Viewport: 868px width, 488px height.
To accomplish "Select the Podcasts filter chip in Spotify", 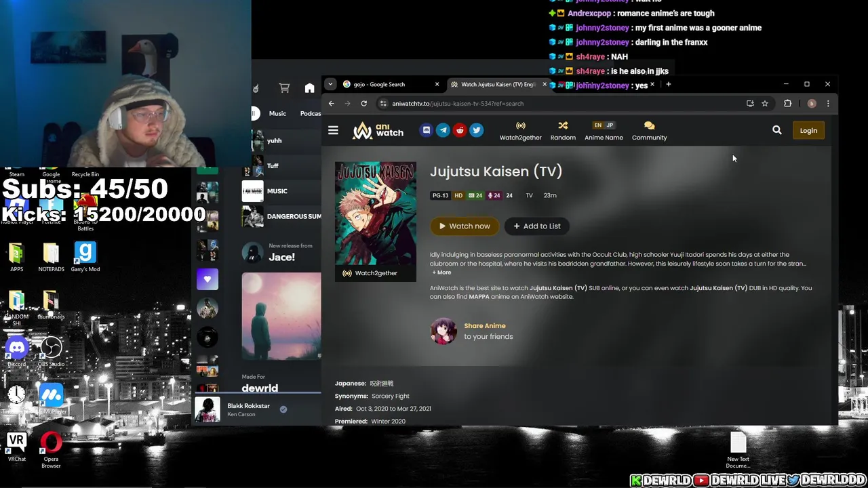I will click(x=309, y=114).
